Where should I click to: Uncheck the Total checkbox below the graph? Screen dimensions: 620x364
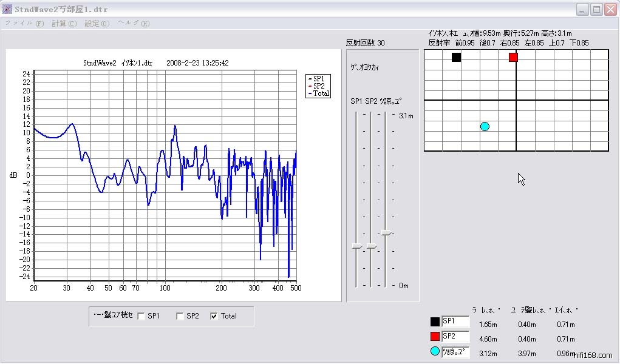[214, 316]
